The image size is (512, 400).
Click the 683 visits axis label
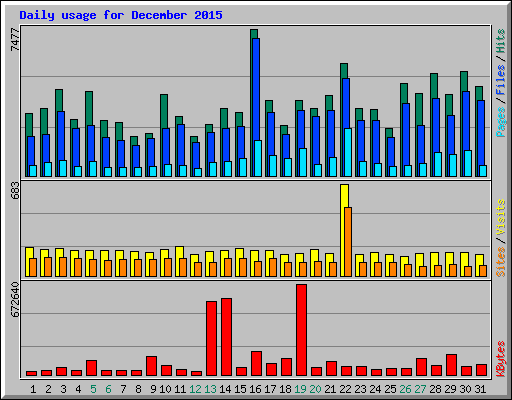tap(15, 191)
